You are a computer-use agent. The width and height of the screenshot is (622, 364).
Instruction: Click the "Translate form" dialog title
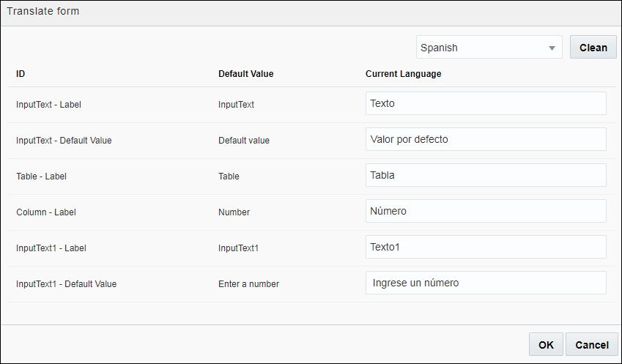[43, 12]
